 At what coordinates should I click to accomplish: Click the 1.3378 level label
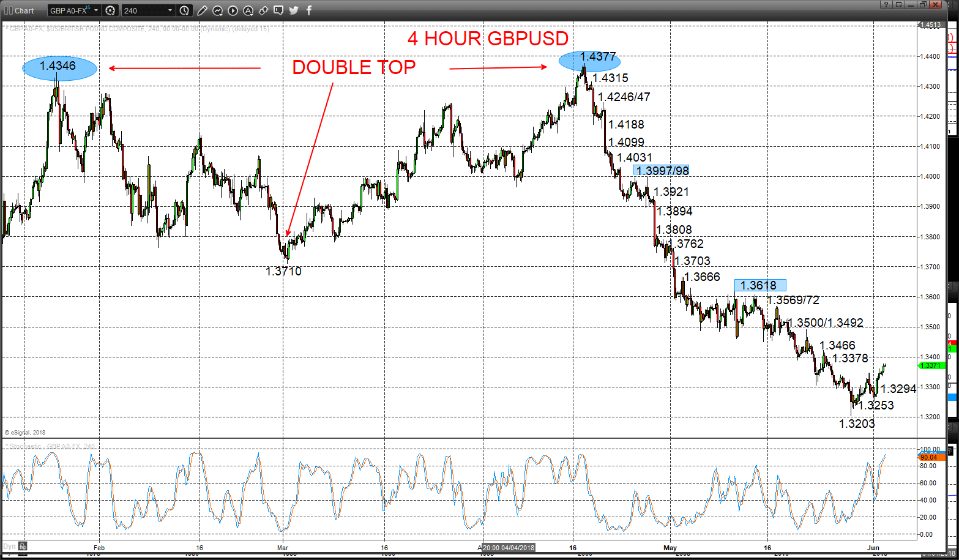pos(850,358)
